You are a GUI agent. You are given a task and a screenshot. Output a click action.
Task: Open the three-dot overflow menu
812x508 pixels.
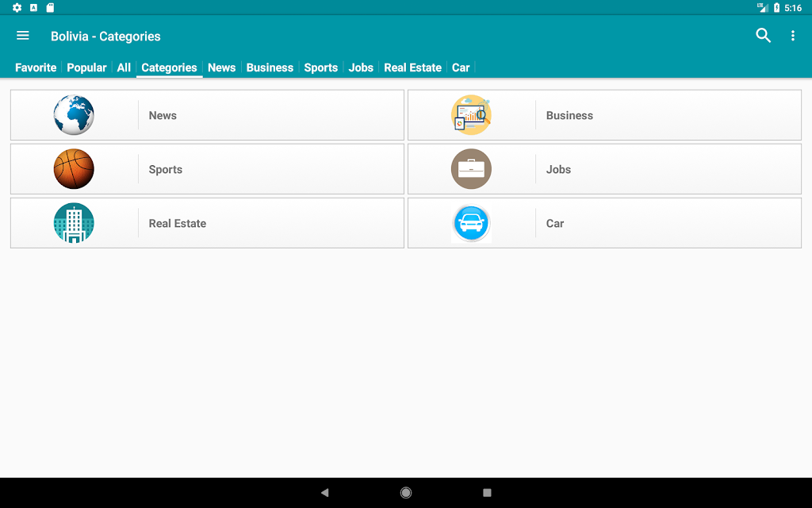click(792, 35)
